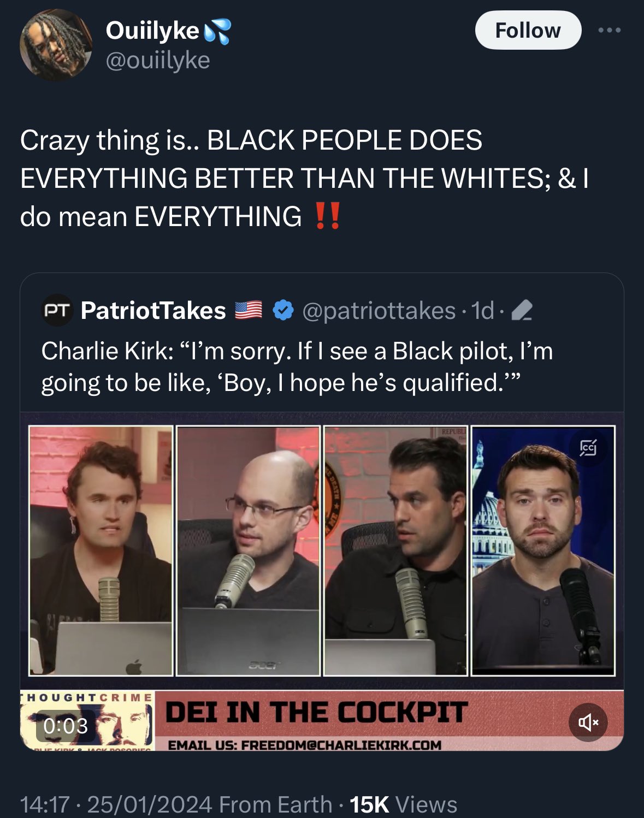The height and width of the screenshot is (818, 644).
Task: Play the quoted video thumbnail
Action: (x=322, y=550)
